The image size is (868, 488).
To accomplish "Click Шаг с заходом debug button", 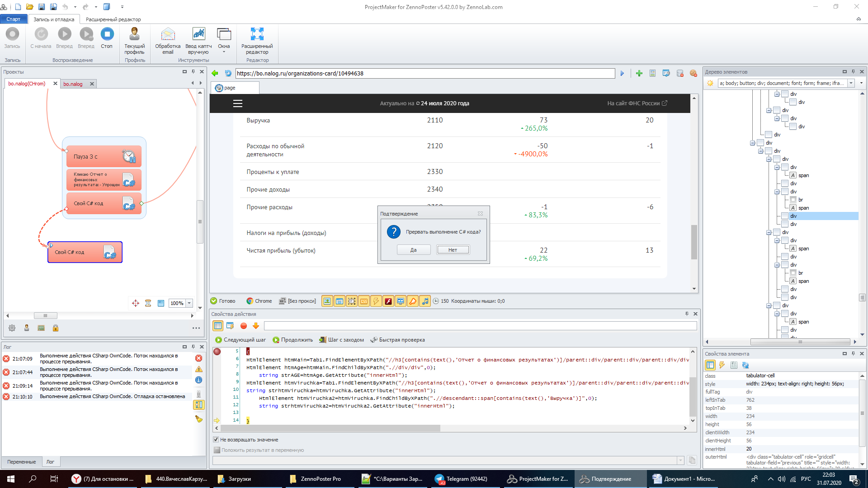I will pos(341,340).
